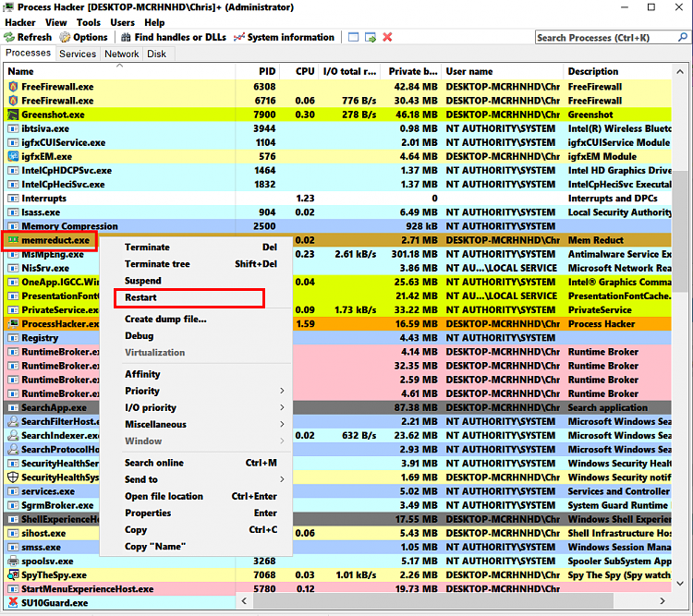Click the SearchFilterHost.exe icon
The image size is (693, 616).
coord(13,421)
